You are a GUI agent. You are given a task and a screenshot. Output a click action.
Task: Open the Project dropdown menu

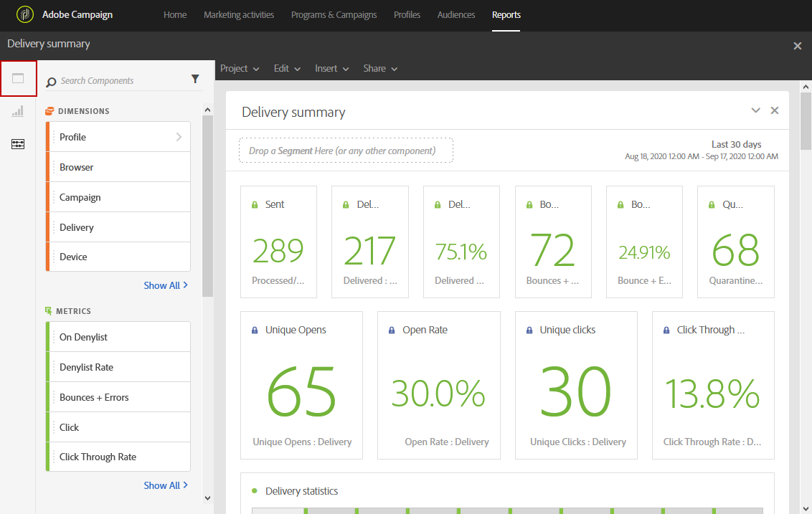coord(240,69)
